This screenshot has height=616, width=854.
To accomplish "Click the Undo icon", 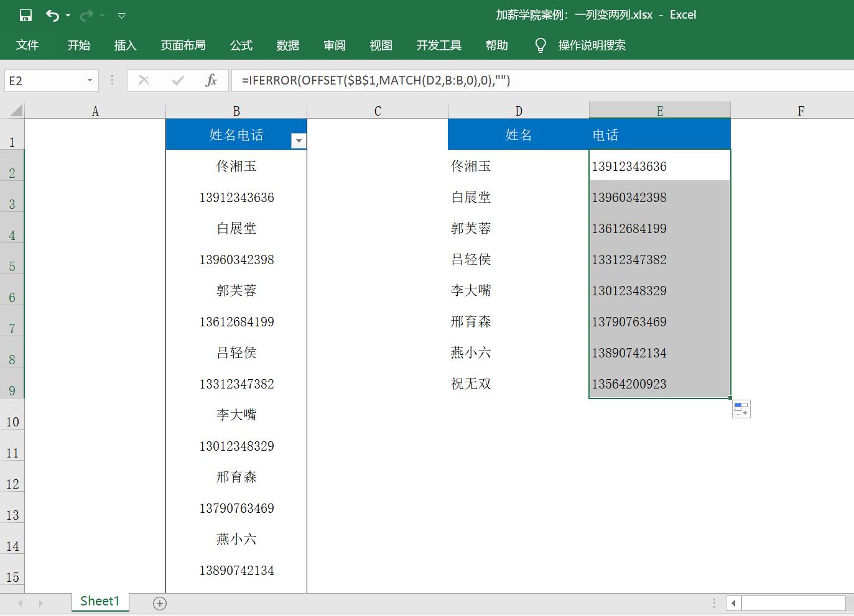I will [53, 15].
